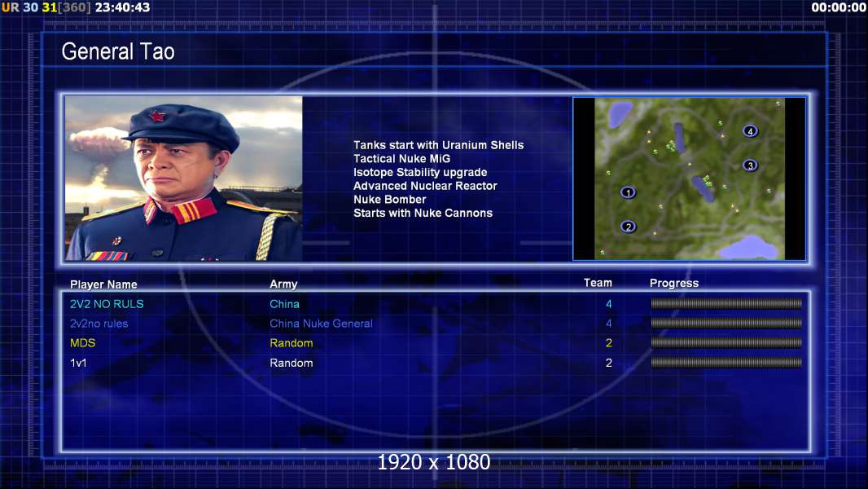
Task: Click start position marker 4 on minimap
Action: (x=750, y=131)
